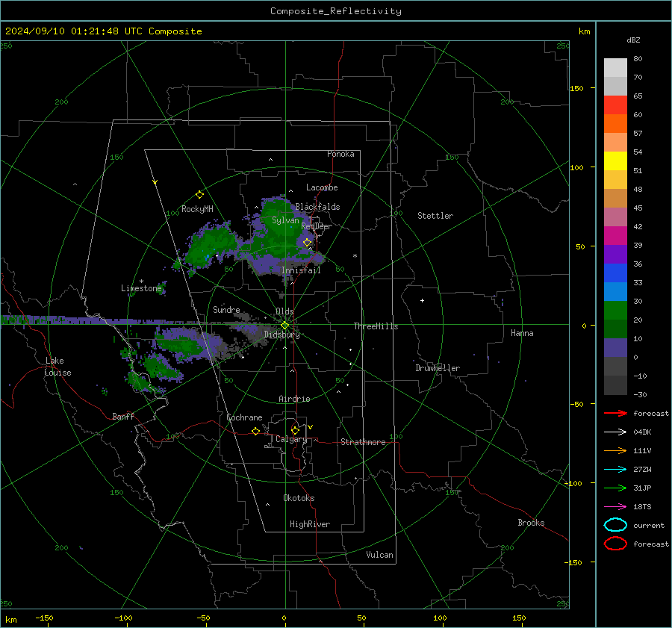Click the dBZ legend heading
This screenshot has width=672, height=628.
point(633,40)
